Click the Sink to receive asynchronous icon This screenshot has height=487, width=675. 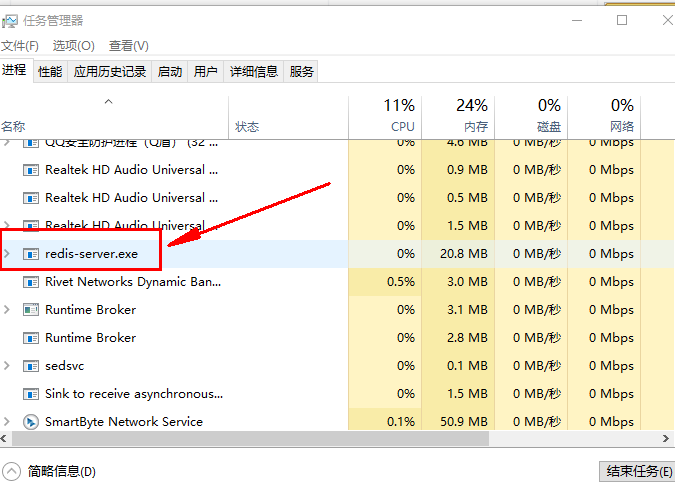click(x=31, y=394)
